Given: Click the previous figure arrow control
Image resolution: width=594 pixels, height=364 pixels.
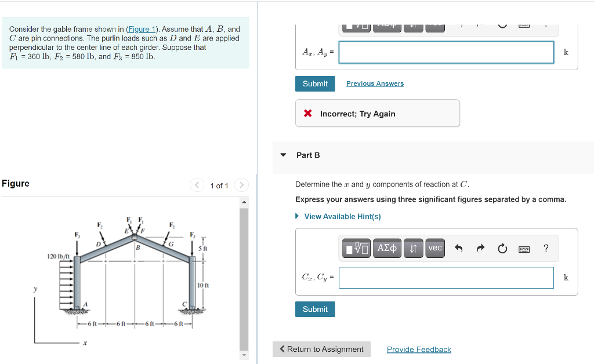Looking at the screenshot, I should pyautogui.click(x=197, y=185).
